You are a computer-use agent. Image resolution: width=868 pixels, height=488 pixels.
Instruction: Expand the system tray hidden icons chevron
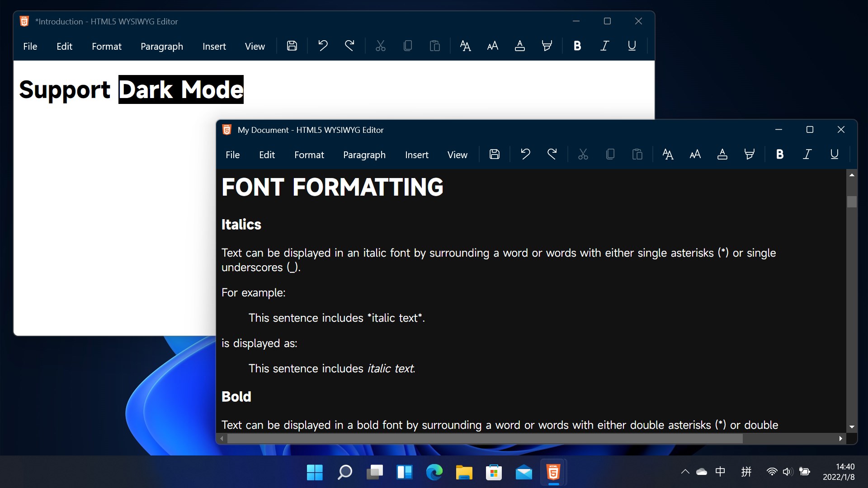[685, 472]
